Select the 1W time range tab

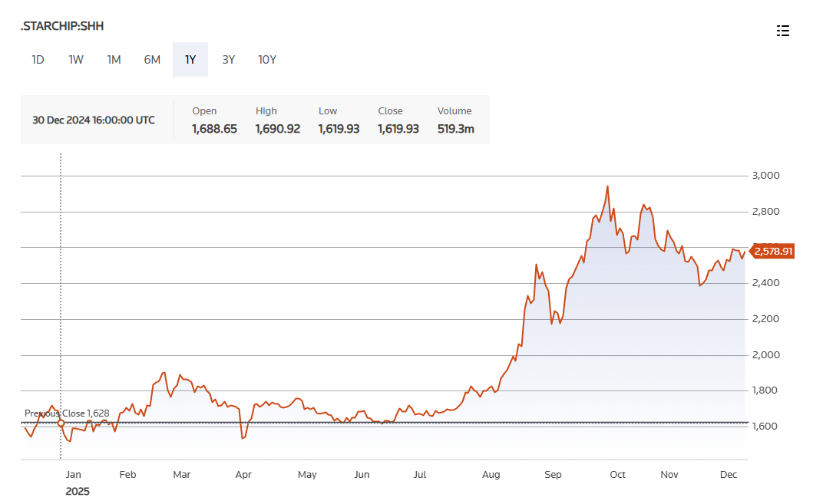(76, 60)
